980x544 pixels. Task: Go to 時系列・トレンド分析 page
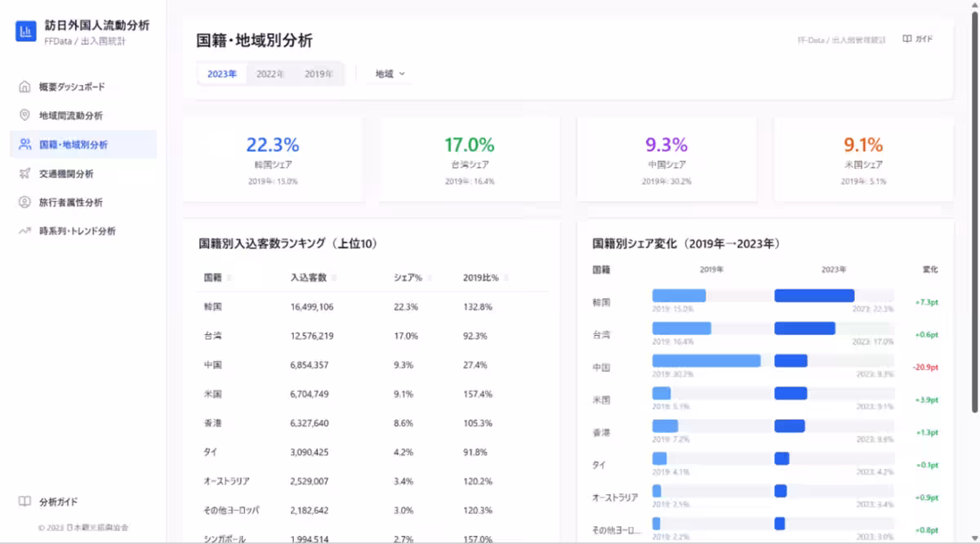pyautogui.click(x=78, y=231)
